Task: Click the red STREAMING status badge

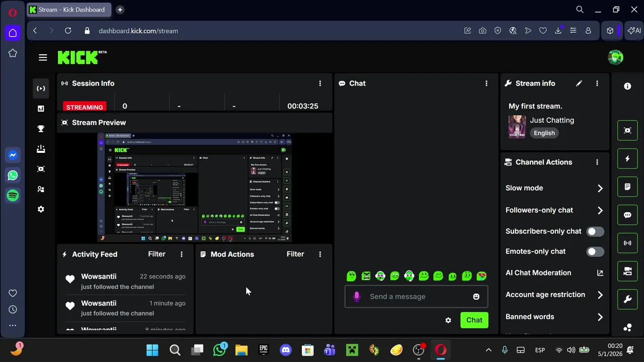Action: 85,107
